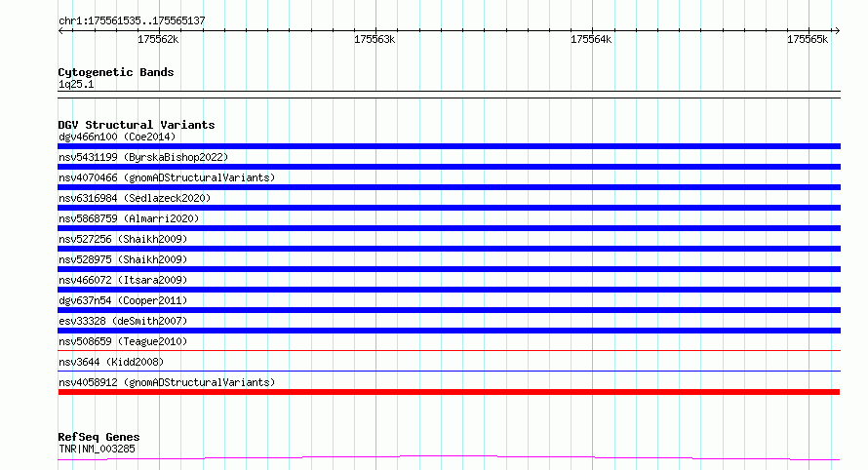The width and height of the screenshot is (868, 470).
Task: Click the thin red line under nsv508659
Action: point(449,350)
